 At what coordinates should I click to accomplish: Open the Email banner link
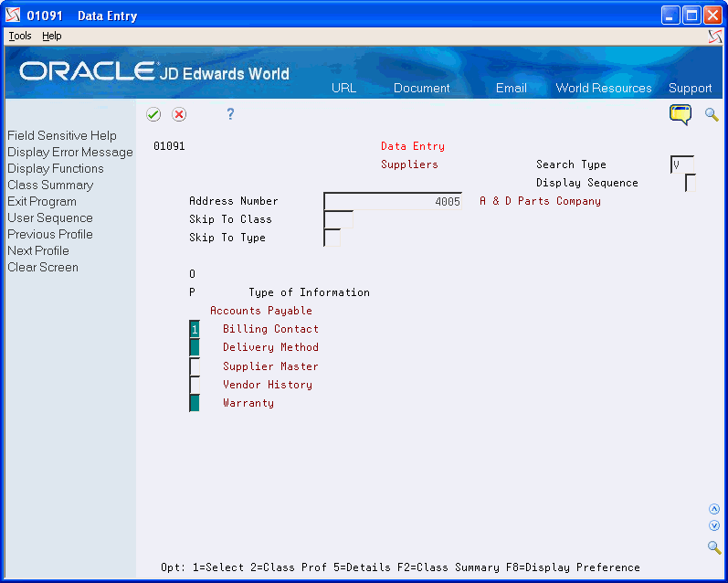[512, 88]
